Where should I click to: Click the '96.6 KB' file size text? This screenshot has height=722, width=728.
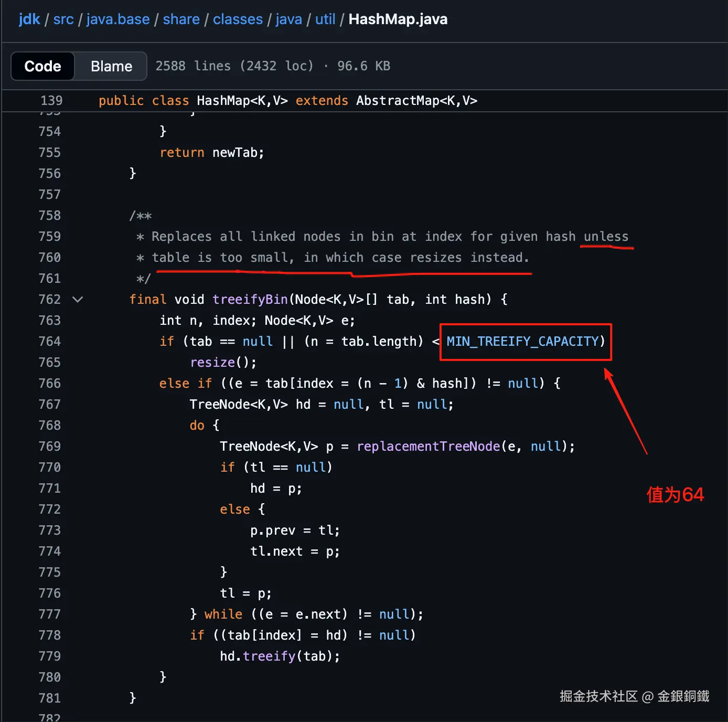[363, 66]
